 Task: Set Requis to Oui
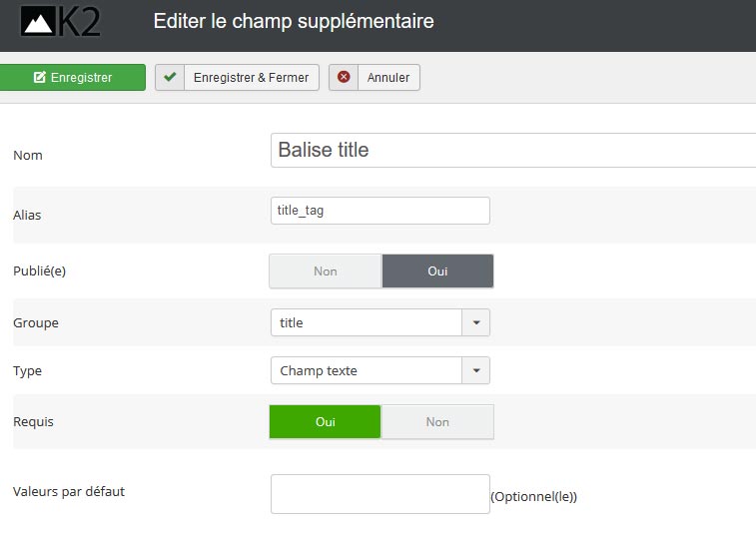point(325,422)
